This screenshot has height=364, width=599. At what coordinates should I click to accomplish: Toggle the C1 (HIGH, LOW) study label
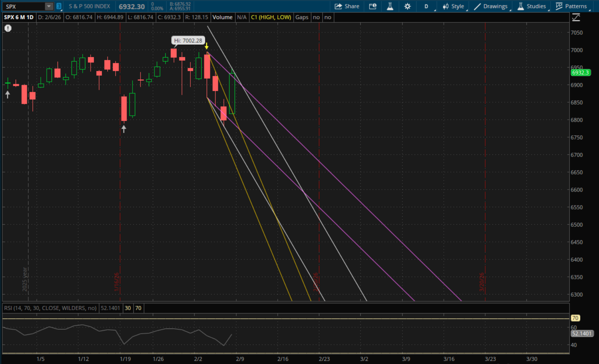[x=271, y=18]
